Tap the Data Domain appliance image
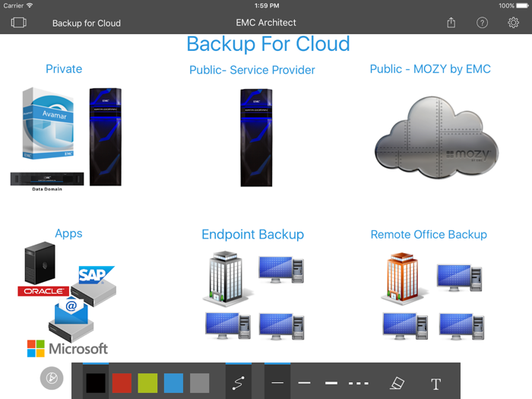The width and height of the screenshot is (532, 399). [x=47, y=179]
